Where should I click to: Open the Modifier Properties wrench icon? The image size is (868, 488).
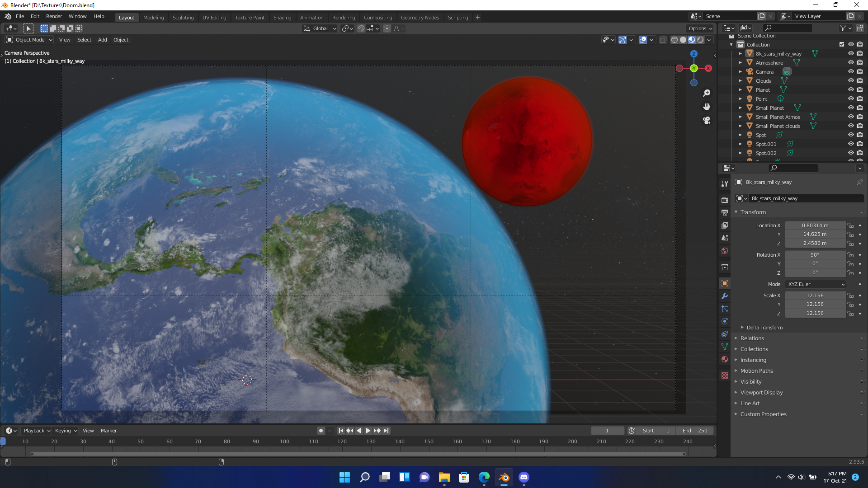click(725, 296)
